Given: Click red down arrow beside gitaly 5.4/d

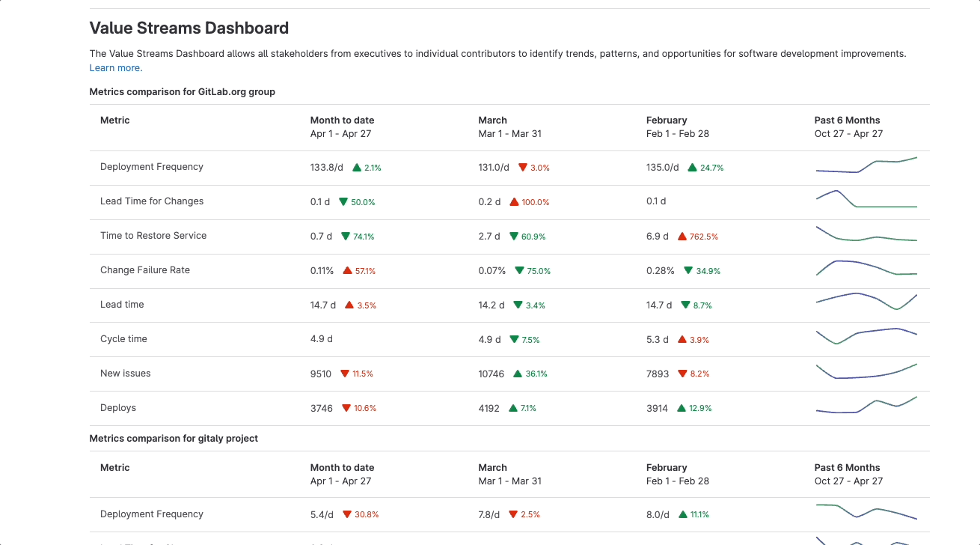Looking at the screenshot, I should click(x=347, y=514).
